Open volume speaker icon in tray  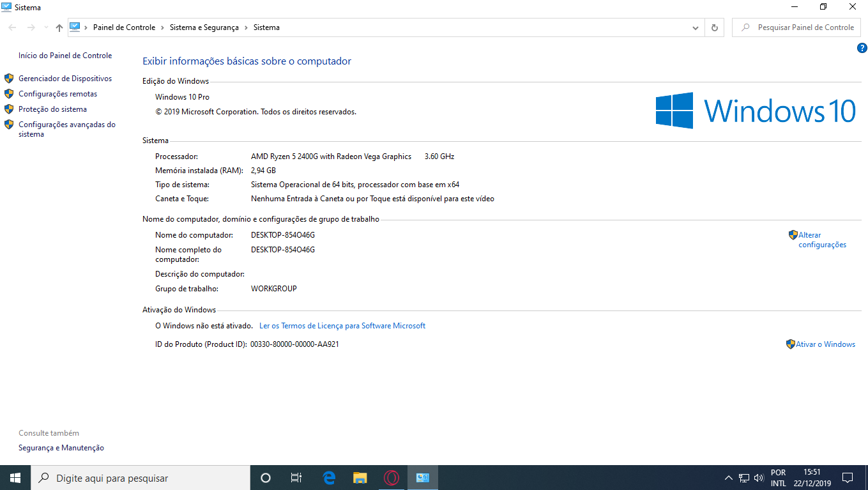coord(759,478)
